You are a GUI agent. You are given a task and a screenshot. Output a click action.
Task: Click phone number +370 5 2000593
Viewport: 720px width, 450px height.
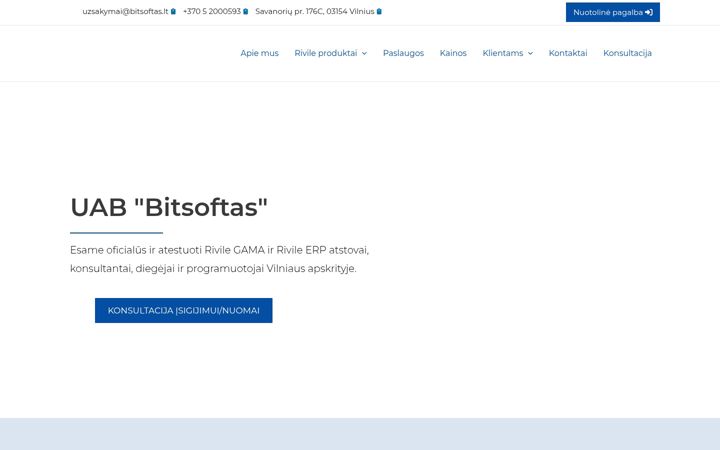(212, 11)
